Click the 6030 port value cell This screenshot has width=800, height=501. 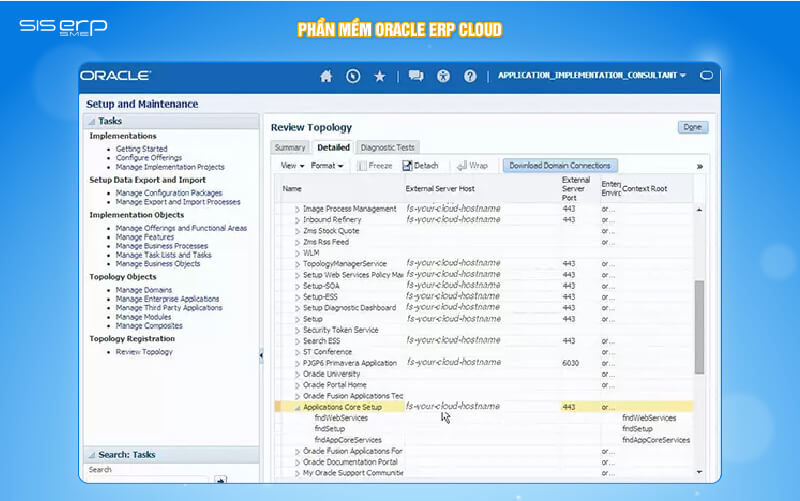(x=570, y=363)
